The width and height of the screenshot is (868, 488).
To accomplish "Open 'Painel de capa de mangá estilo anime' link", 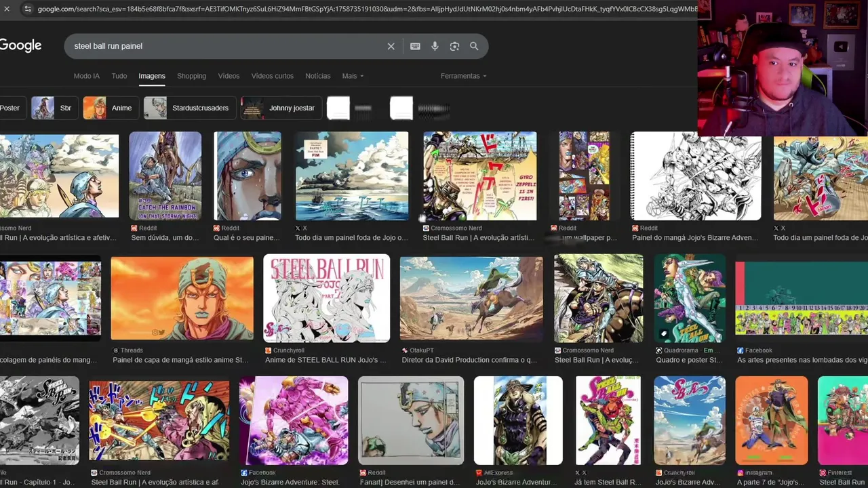I will coord(180,360).
